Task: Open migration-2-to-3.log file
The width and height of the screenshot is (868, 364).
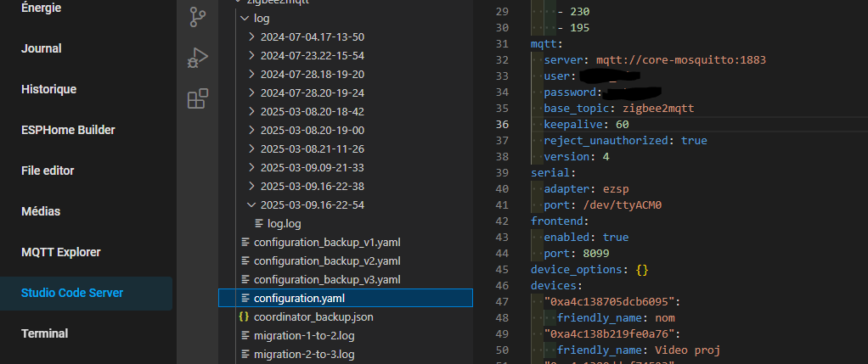Action: (x=304, y=354)
